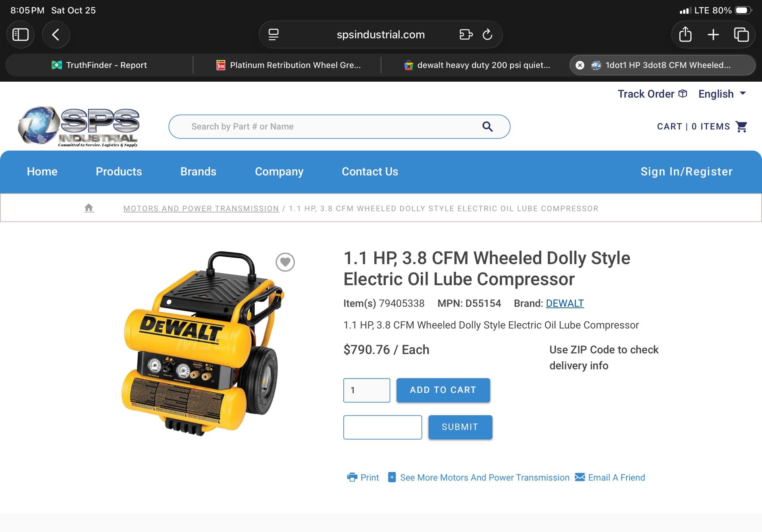Navigate back with the back arrow
This screenshot has width=762, height=532.
point(56,35)
